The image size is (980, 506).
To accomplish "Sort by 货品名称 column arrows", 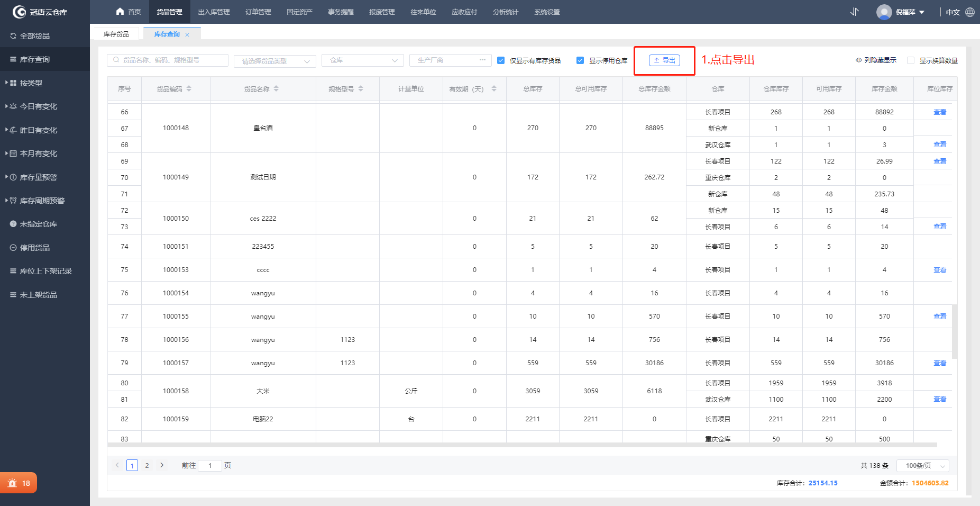I will (276, 89).
